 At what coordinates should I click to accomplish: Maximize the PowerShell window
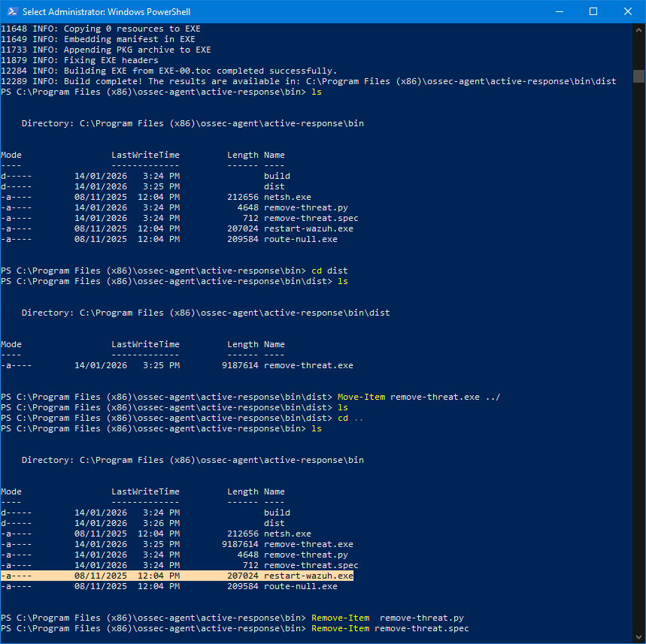point(593,11)
